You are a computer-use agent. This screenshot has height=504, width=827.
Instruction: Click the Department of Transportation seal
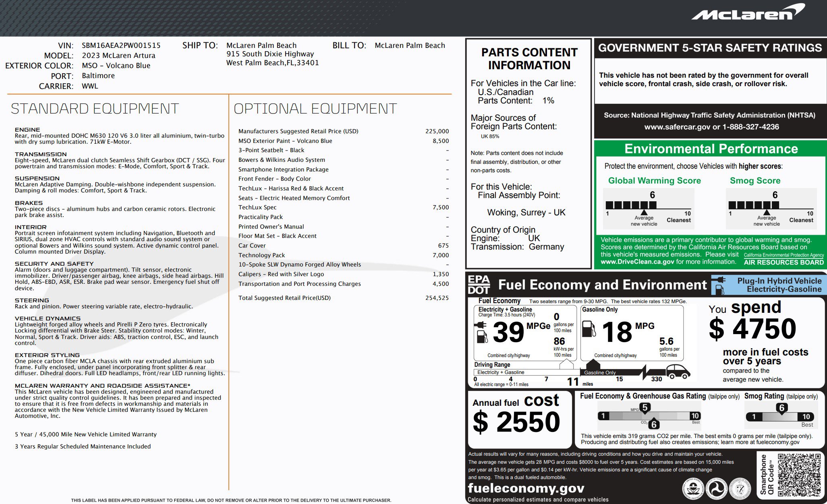pyautogui.click(x=716, y=489)
